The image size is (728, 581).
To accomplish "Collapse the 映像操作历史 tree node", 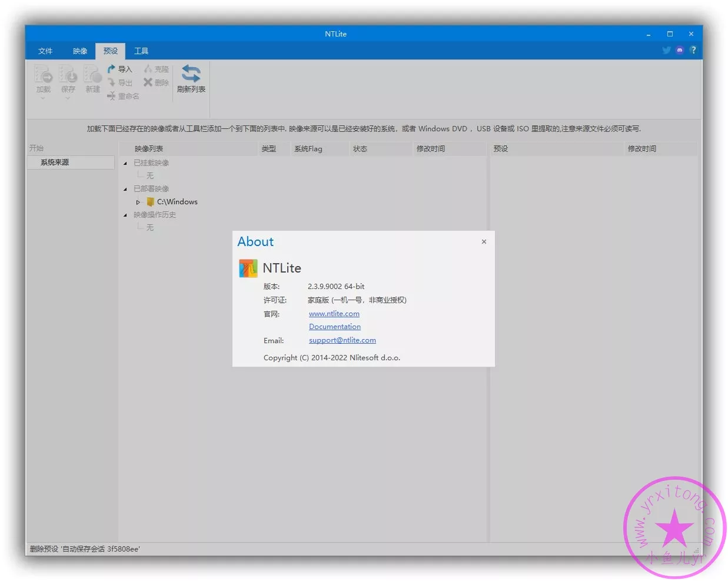I will pyautogui.click(x=125, y=215).
